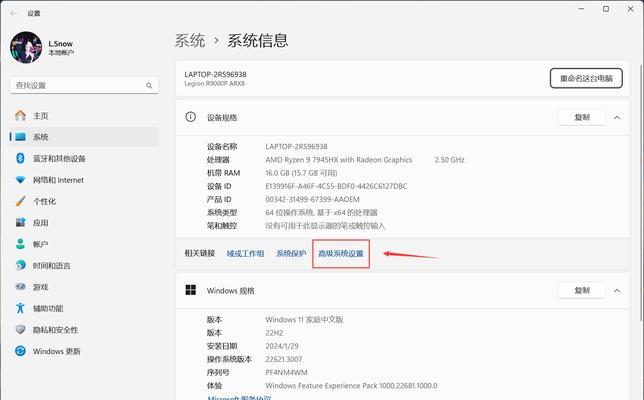Copy Windows specs with Windows 规格 复制 button
The image size is (644, 400).
click(x=582, y=290)
